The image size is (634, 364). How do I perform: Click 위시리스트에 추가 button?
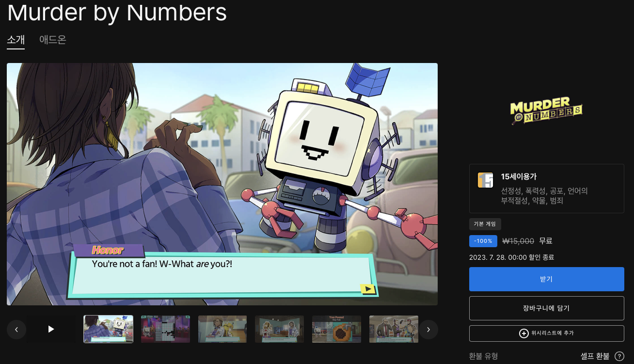[x=547, y=333]
